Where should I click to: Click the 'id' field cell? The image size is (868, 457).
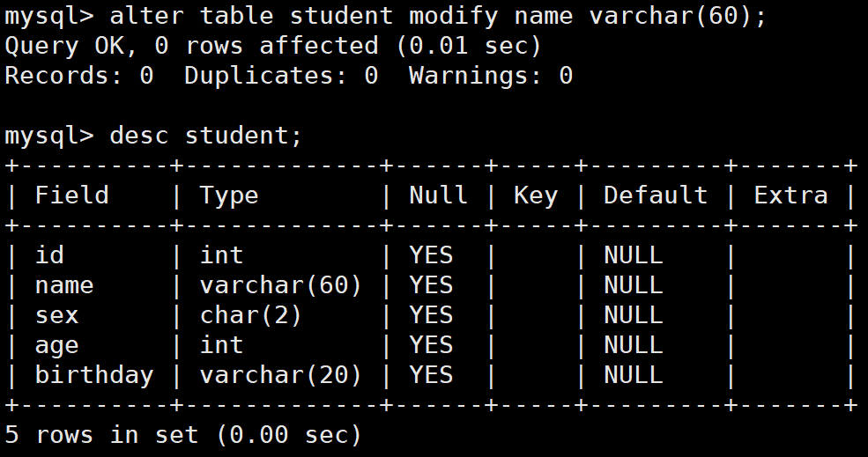50,255
